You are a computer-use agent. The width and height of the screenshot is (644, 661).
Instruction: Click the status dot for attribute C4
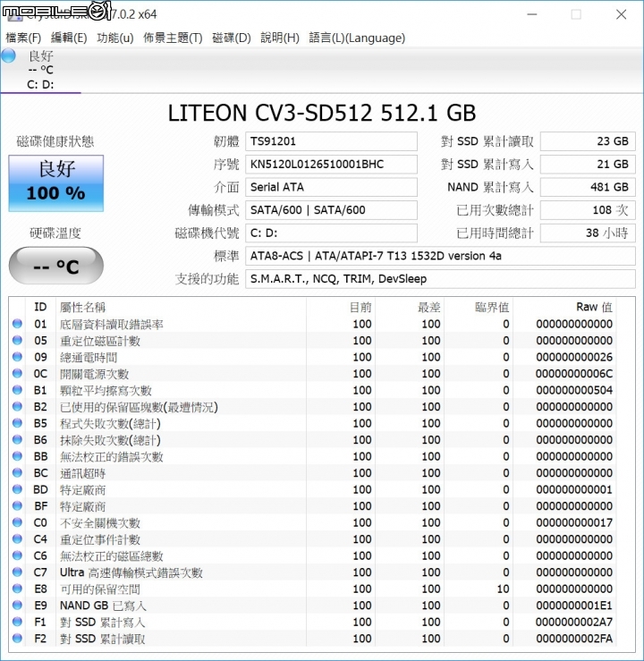pos(17,538)
